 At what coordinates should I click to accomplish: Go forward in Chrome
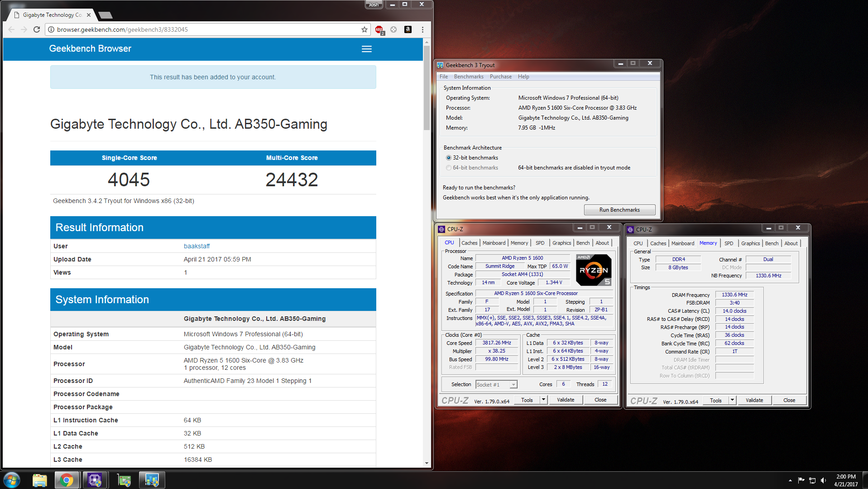pyautogui.click(x=24, y=29)
